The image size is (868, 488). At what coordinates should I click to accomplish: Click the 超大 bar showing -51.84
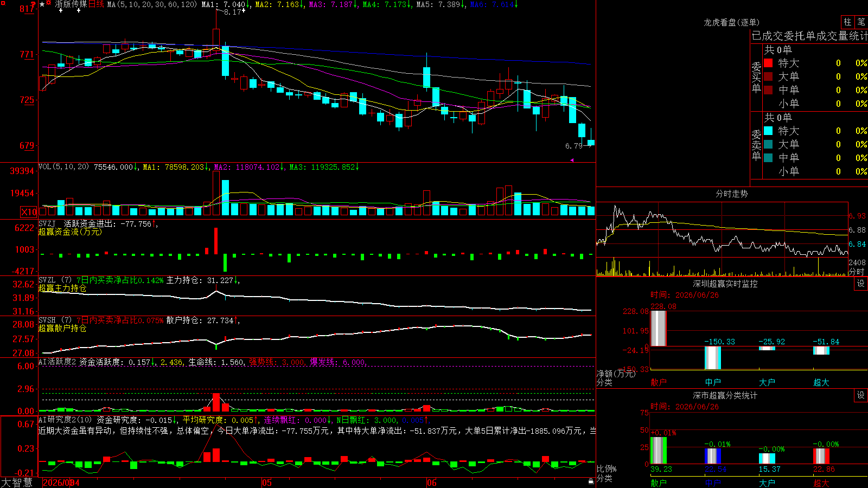pyautogui.click(x=821, y=350)
